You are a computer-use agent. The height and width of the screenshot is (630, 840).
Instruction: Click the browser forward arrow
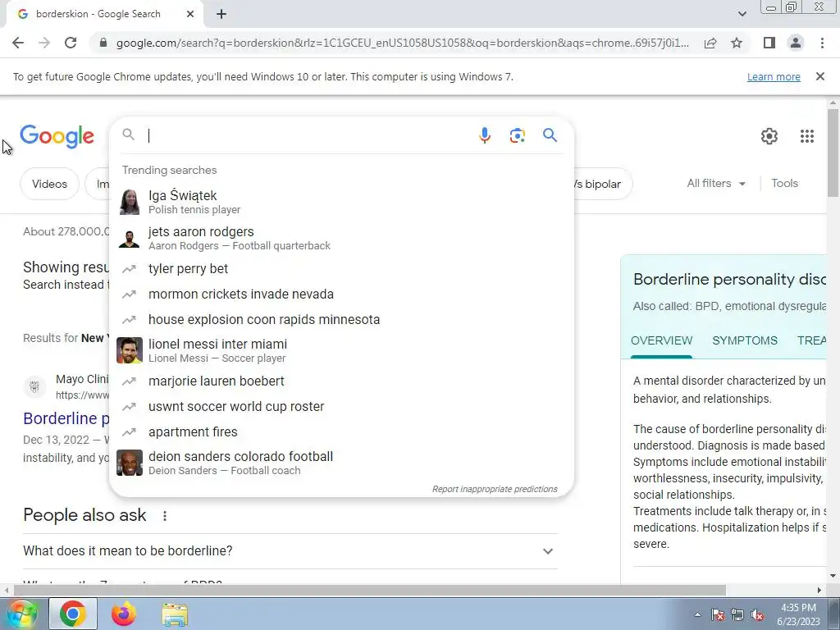(44, 43)
